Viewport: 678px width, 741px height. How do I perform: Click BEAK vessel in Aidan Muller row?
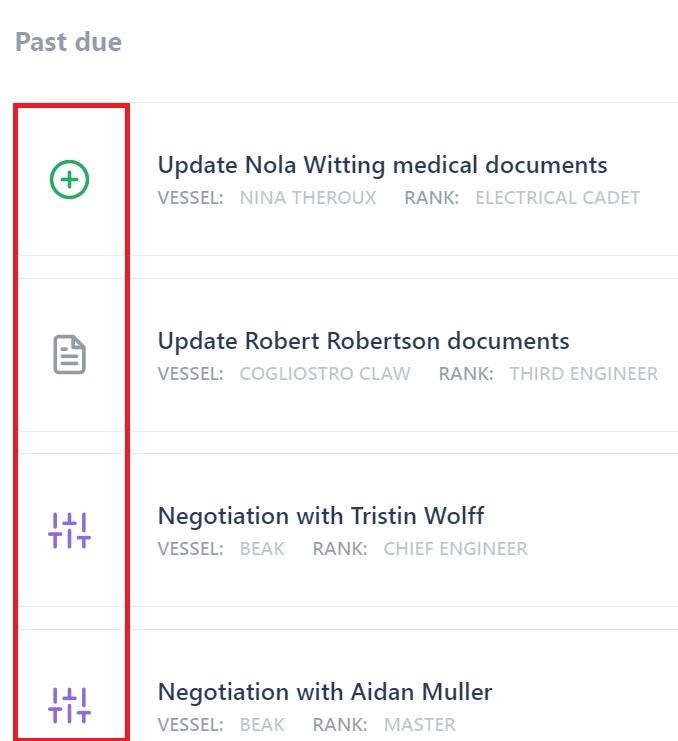[262, 725]
